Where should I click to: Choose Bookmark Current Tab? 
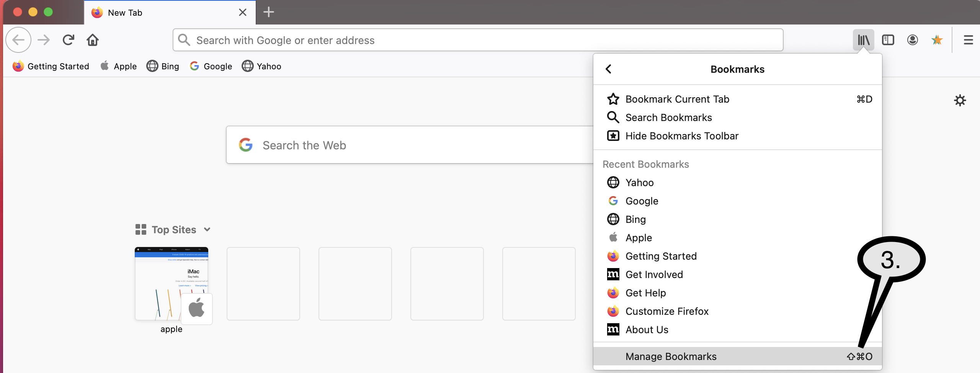pos(677,99)
